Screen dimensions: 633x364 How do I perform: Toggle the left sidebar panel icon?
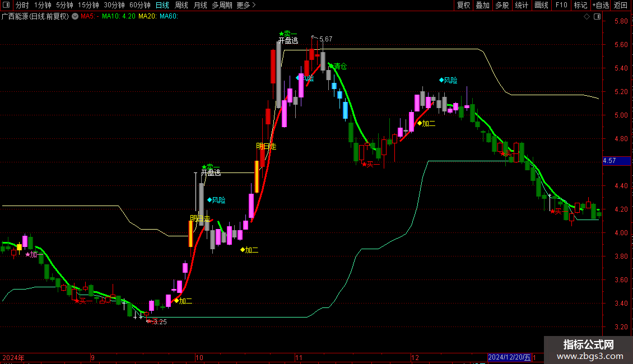click(x=6, y=5)
